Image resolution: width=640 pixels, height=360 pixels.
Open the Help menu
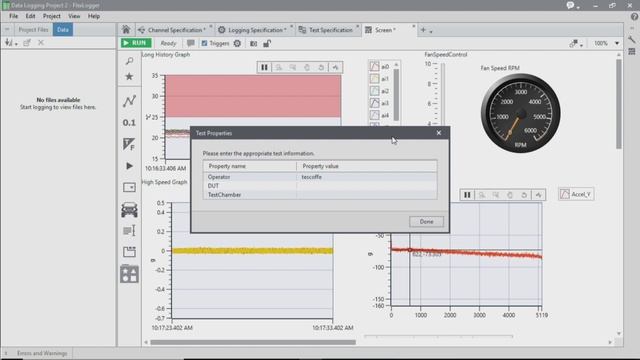[94, 16]
